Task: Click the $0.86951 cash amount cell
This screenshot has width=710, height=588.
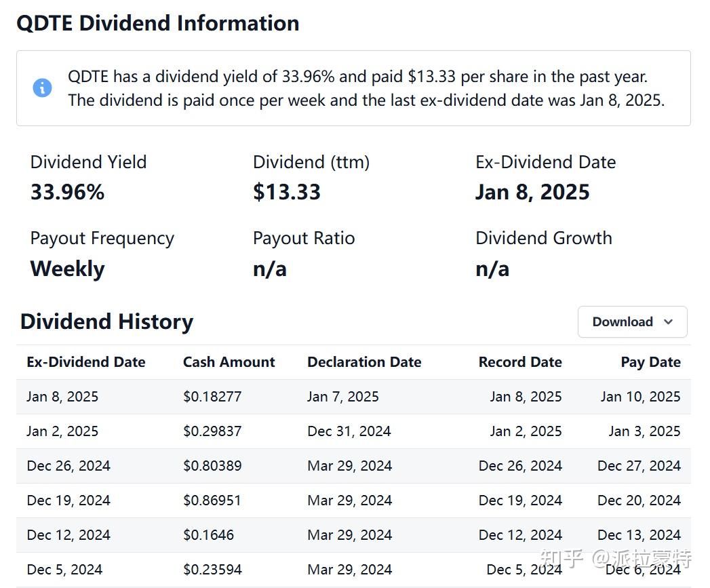Action: tap(212, 501)
